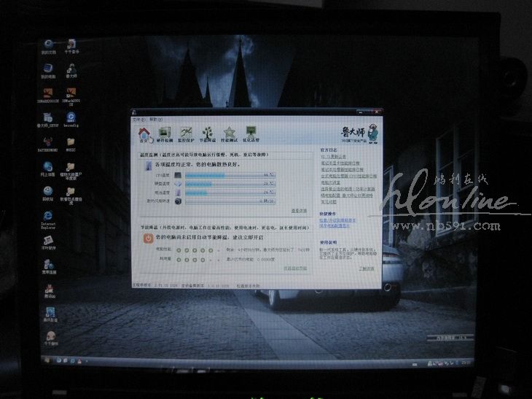
Task: Click the 鲁大师 logo in the window header
Action: [x=359, y=133]
